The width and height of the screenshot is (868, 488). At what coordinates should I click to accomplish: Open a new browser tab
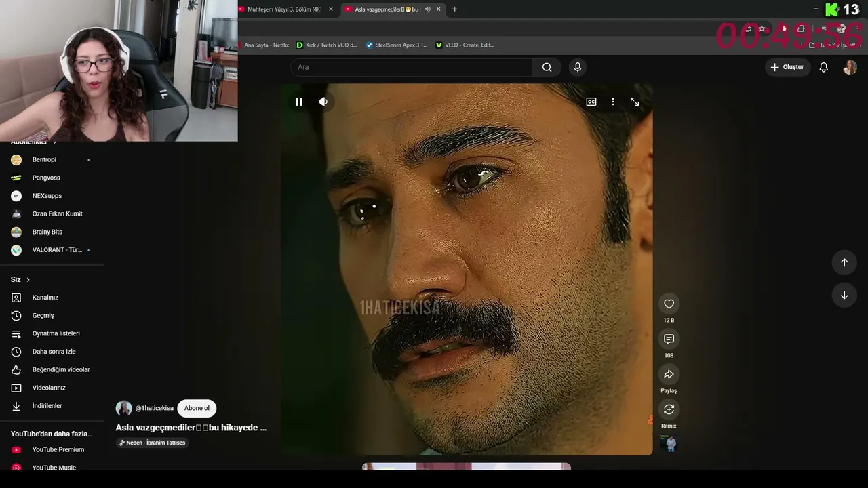(454, 9)
